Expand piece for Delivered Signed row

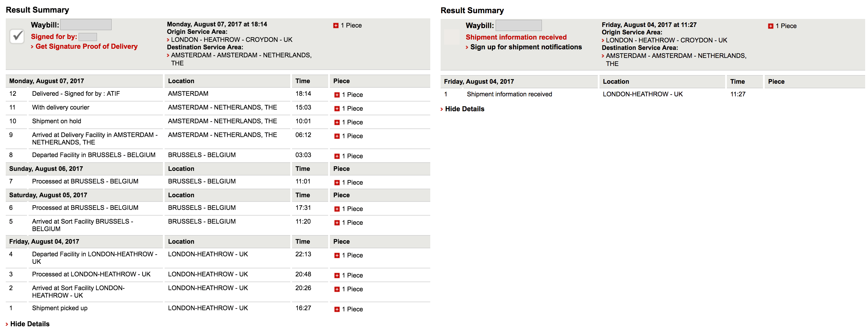pos(337,95)
